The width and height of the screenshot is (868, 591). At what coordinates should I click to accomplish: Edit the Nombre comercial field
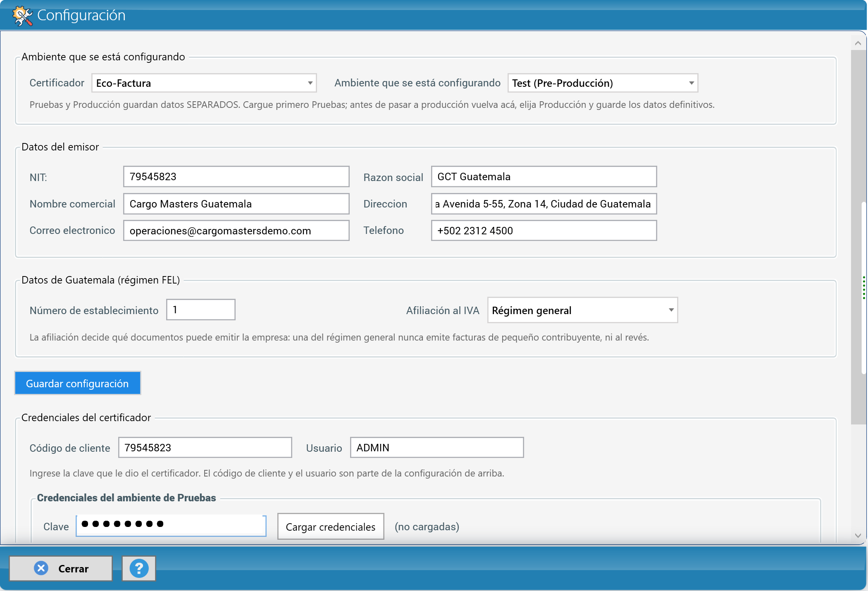pyautogui.click(x=236, y=204)
